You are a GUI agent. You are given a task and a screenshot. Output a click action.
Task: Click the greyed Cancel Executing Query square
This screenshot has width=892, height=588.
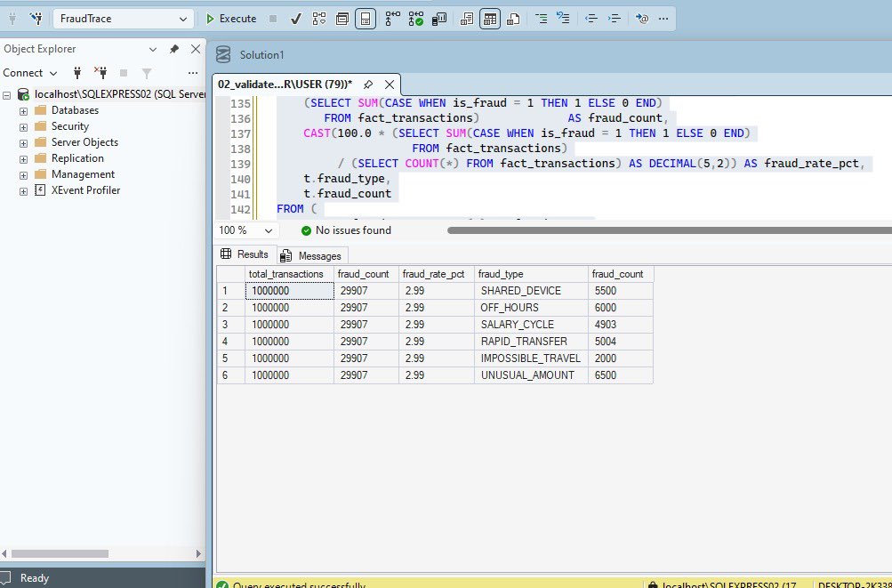[273, 19]
